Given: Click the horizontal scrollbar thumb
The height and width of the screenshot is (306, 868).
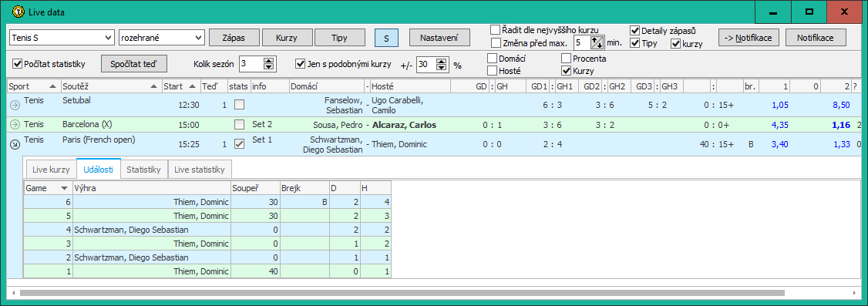Looking at the screenshot, I should coord(402,293).
